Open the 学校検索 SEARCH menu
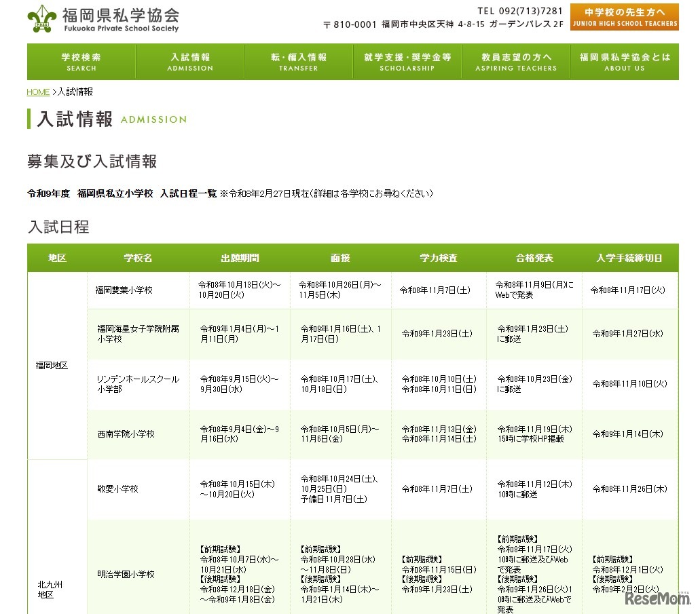700x614 pixels. [x=81, y=62]
